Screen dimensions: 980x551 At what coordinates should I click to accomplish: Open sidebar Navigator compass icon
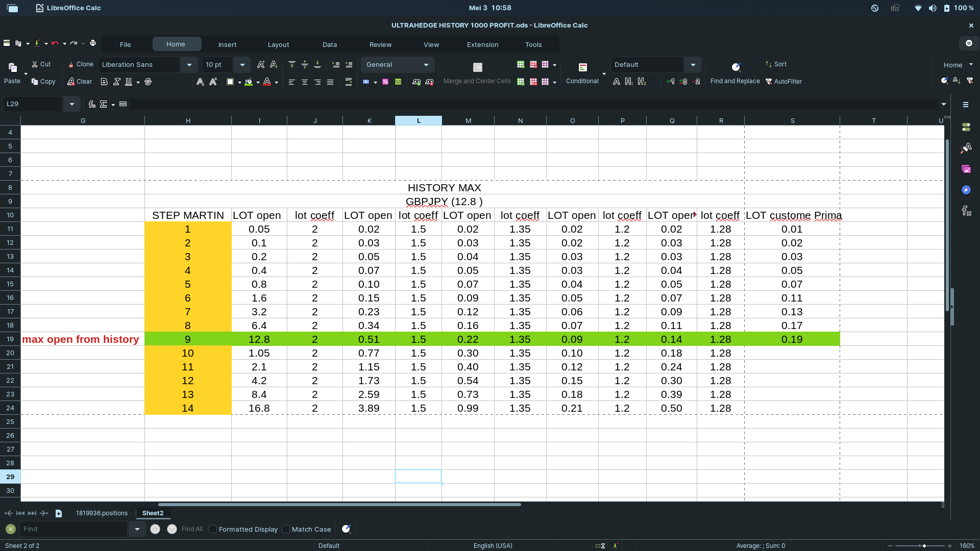pos(966,190)
